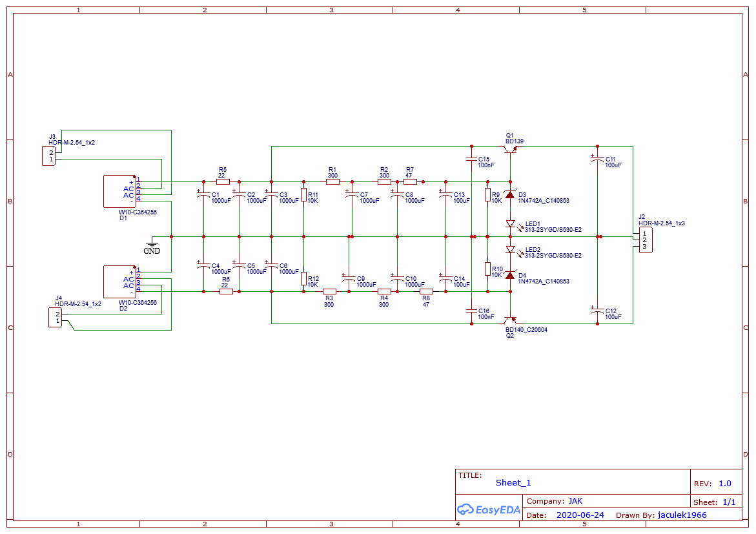Click the LED1 diode symbol
756x534 pixels.
pos(510,224)
